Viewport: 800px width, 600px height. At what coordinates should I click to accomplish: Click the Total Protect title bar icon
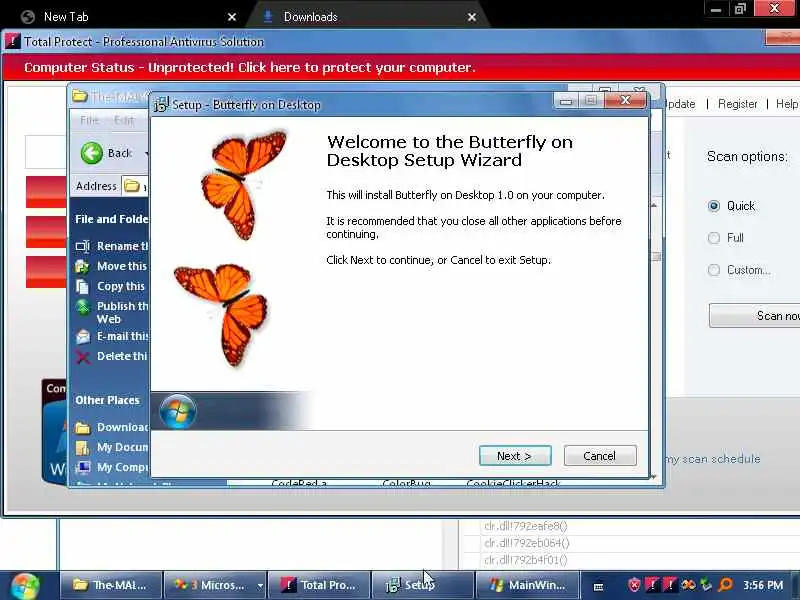point(13,41)
